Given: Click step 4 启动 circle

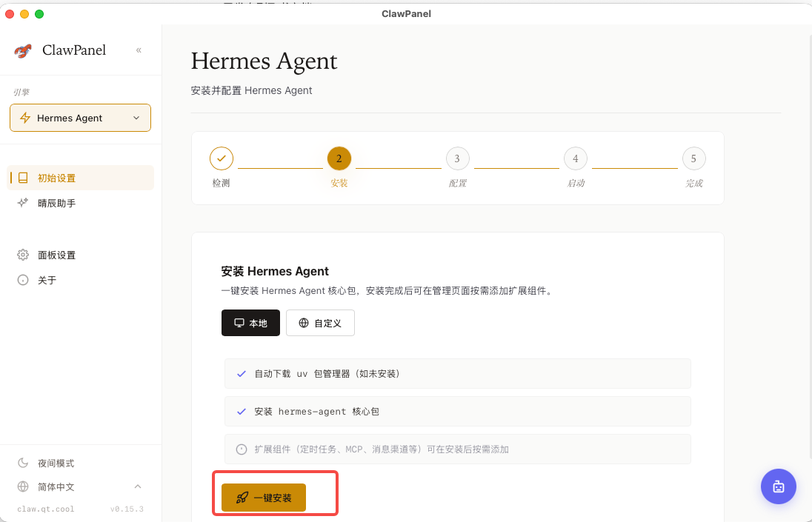Looking at the screenshot, I should pyautogui.click(x=576, y=159).
